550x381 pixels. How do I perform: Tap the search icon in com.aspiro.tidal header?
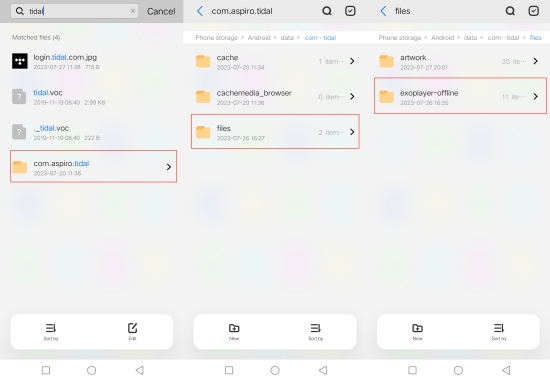tap(327, 11)
